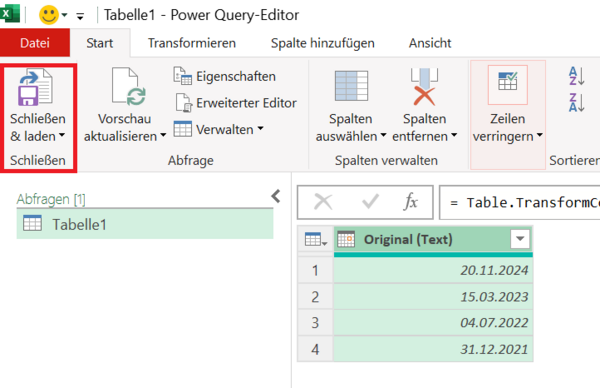Open Eigenschaften properties icon
The image size is (600, 388).
coord(183,76)
